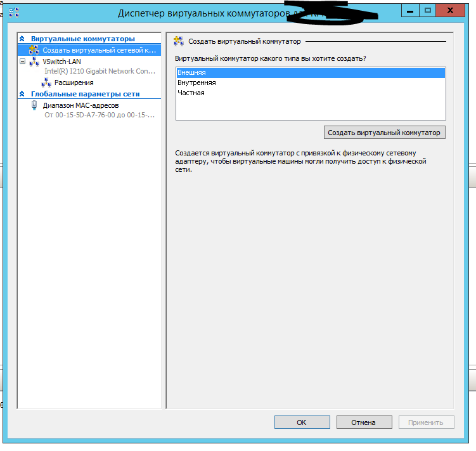Maximize the virtual switch manager window

(428, 11)
